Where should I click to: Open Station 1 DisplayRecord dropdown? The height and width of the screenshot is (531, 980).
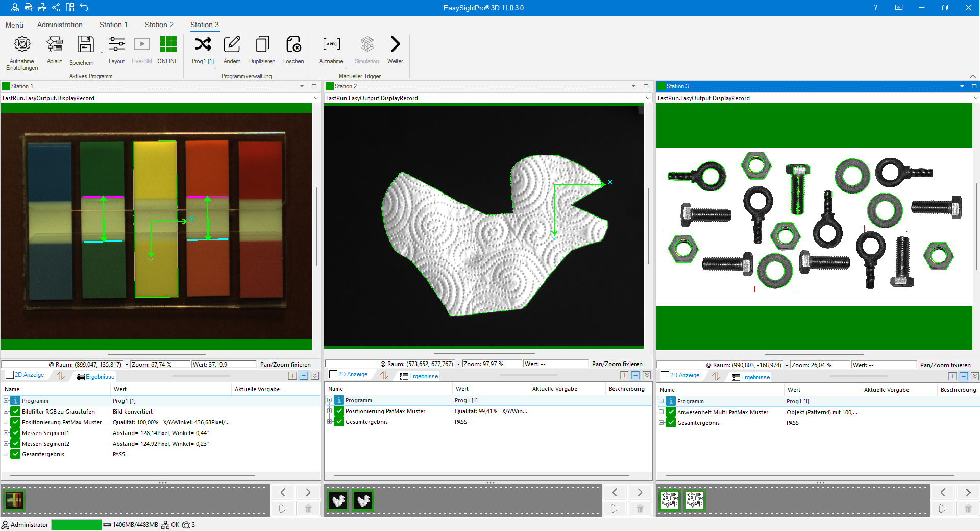point(316,98)
